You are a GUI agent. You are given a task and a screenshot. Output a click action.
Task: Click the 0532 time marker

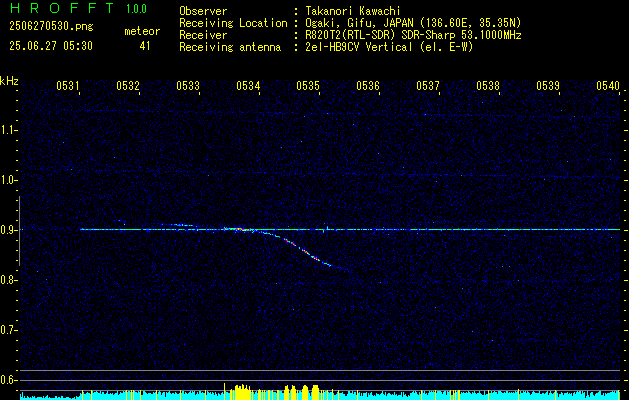point(128,86)
